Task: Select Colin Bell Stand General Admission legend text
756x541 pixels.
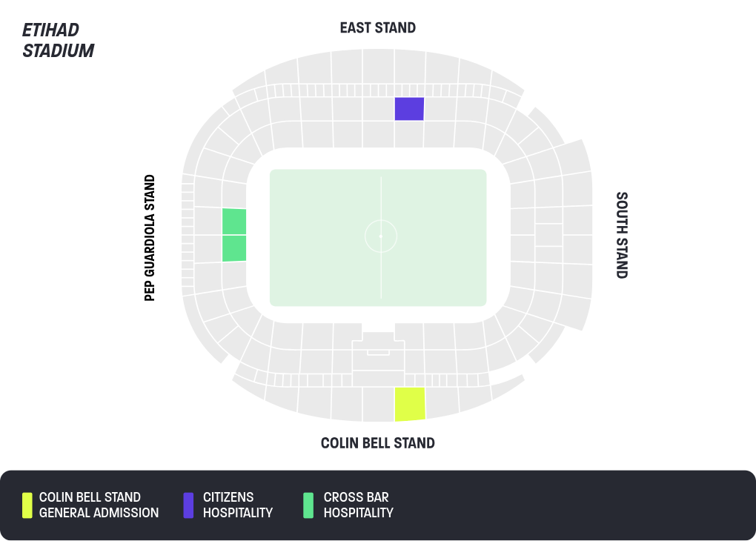Action: 99,505
